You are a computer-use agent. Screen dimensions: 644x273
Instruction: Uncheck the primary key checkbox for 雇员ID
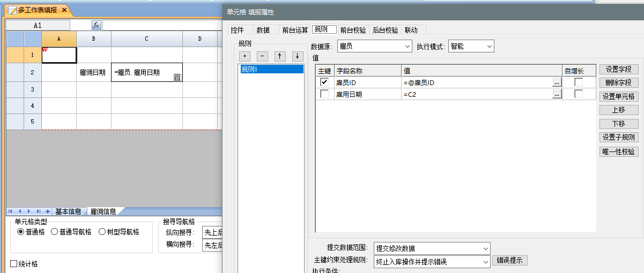pyautogui.click(x=324, y=82)
